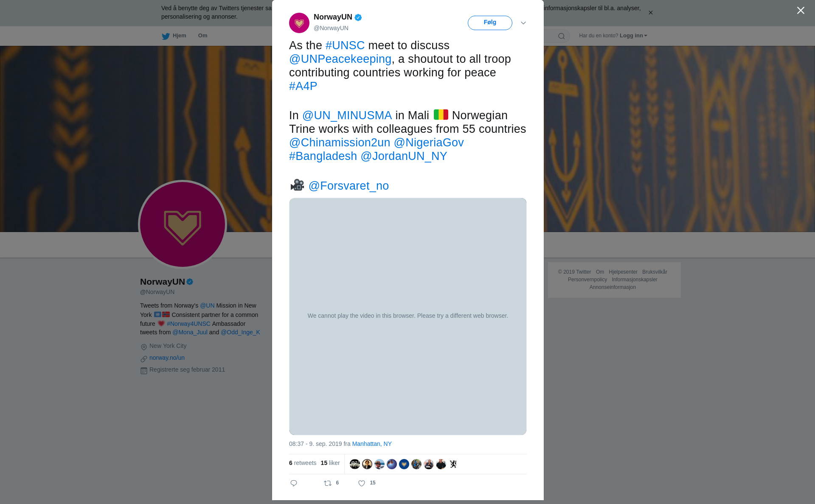Image resolution: width=815 pixels, height=504 pixels.
Task: Open the Logg inn dropdown
Action: click(x=633, y=36)
